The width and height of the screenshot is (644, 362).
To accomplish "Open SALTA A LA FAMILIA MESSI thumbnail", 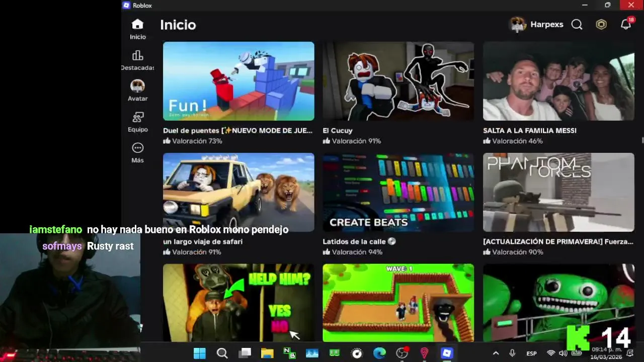I will click(558, 81).
